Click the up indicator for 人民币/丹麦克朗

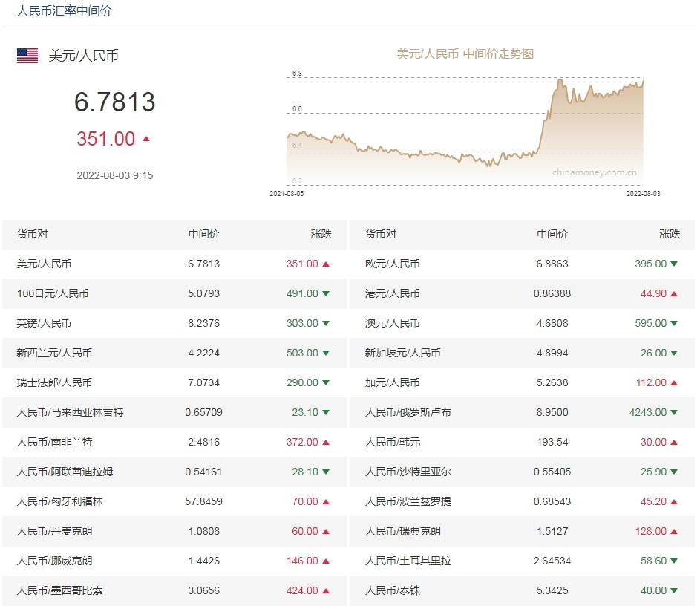pyautogui.click(x=324, y=531)
